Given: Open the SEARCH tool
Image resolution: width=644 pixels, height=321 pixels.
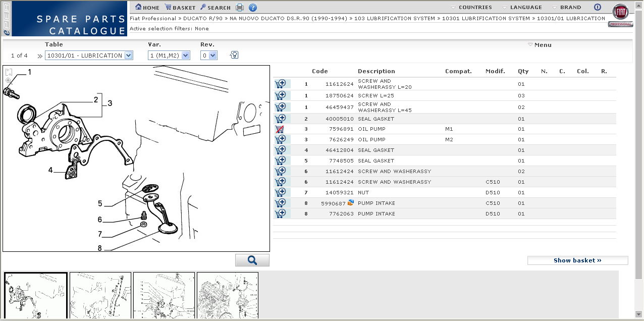Looking at the screenshot, I should click(x=216, y=8).
